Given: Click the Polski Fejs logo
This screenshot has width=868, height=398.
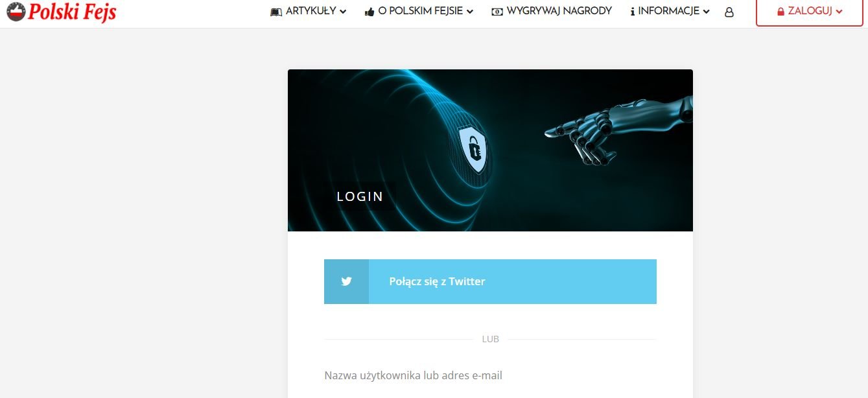Looking at the screenshot, I should click(x=61, y=11).
